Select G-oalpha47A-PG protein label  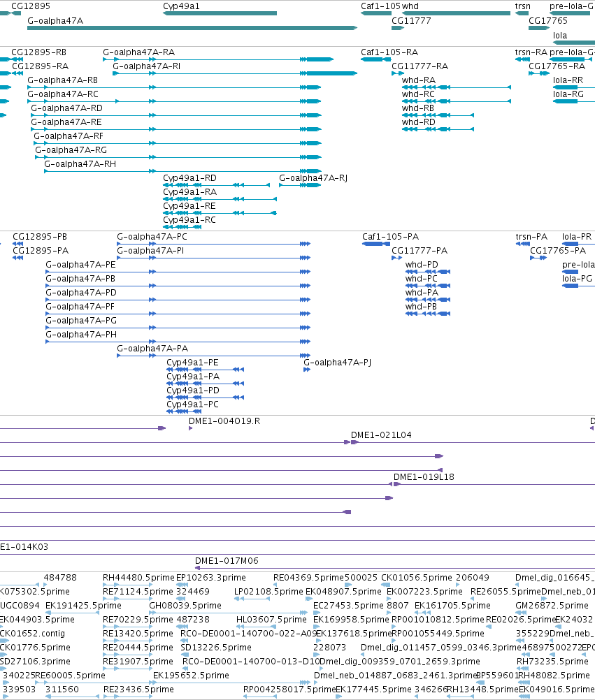[x=81, y=320]
